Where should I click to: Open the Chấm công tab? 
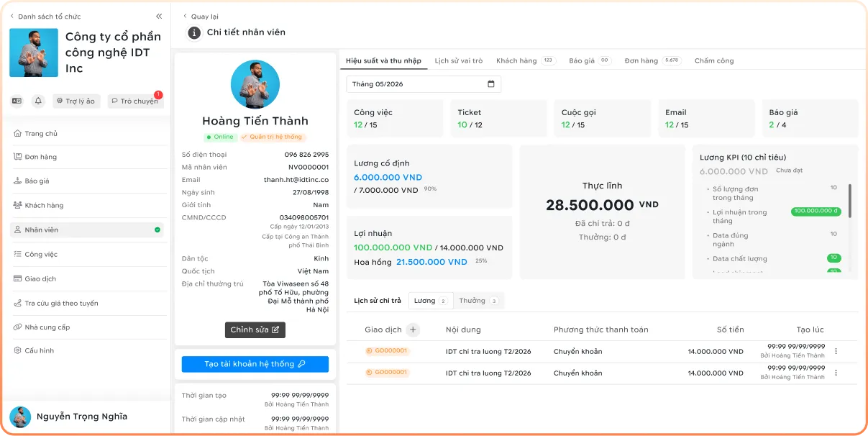[714, 61]
